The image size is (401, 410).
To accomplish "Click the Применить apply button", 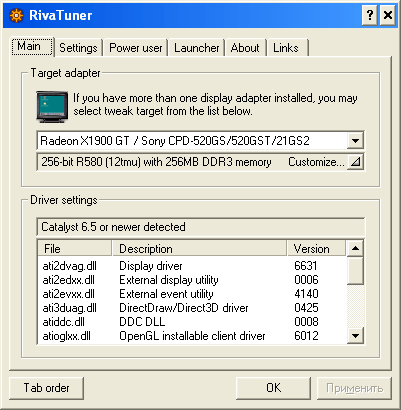I will point(354,388).
